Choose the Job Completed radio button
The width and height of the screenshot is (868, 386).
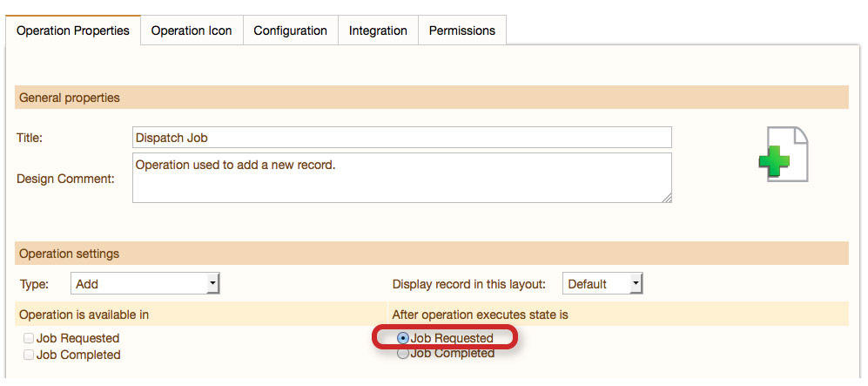(402, 354)
